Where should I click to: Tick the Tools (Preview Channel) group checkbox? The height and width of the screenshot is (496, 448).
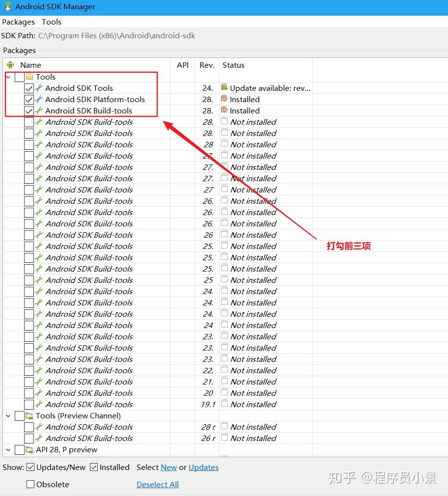pyautogui.click(x=20, y=416)
